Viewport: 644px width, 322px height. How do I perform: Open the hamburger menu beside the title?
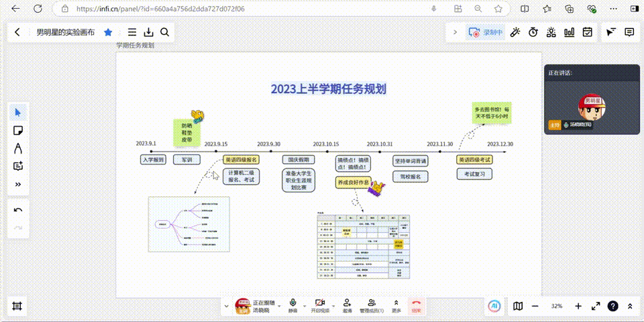(x=132, y=32)
